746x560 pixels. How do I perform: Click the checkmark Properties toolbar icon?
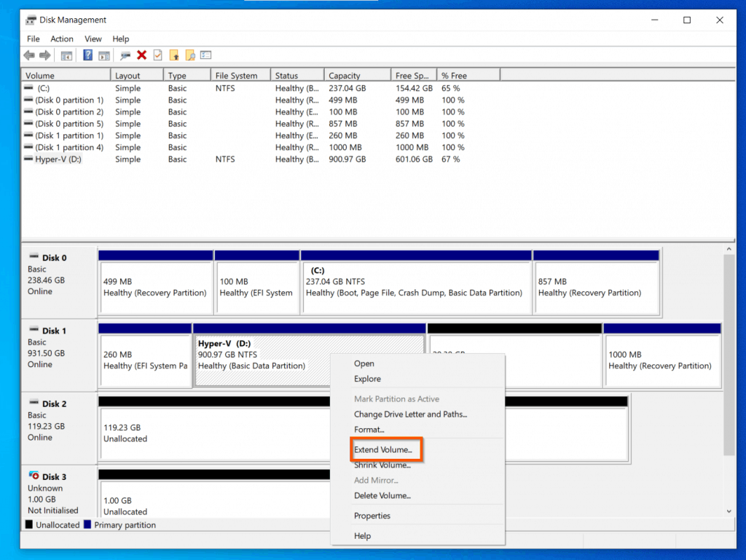(x=158, y=55)
